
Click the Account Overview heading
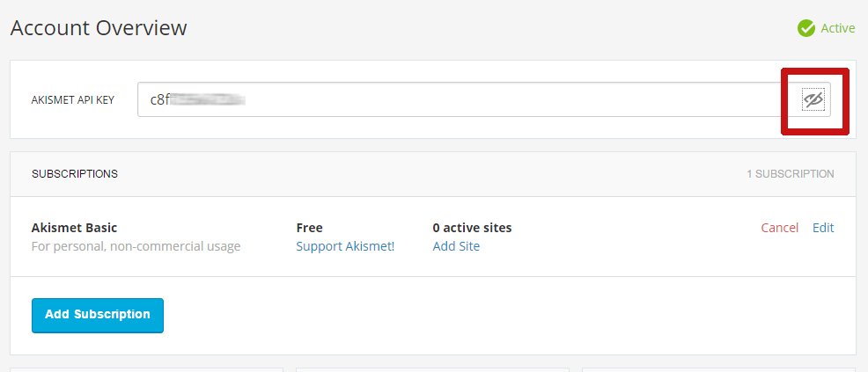tap(99, 27)
